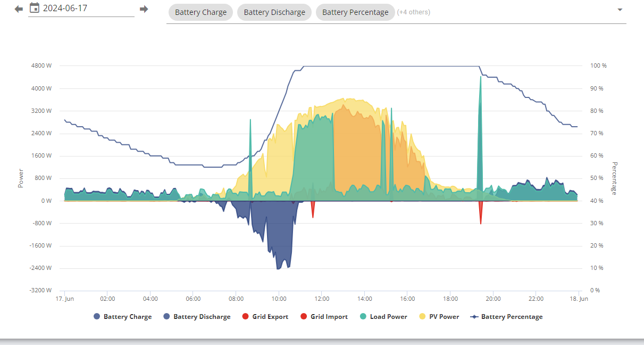Click the Battery Discharge legend color dot
644x345 pixels.
[x=166, y=317]
